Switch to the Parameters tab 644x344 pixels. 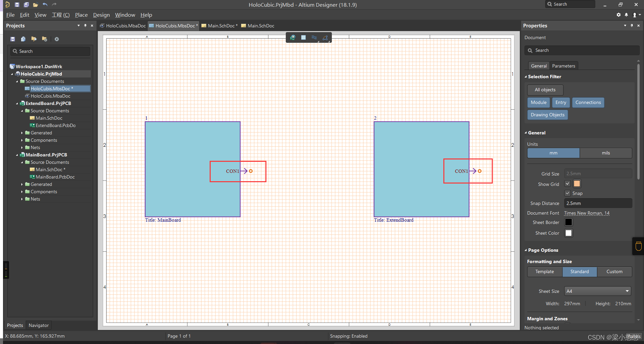click(x=563, y=66)
